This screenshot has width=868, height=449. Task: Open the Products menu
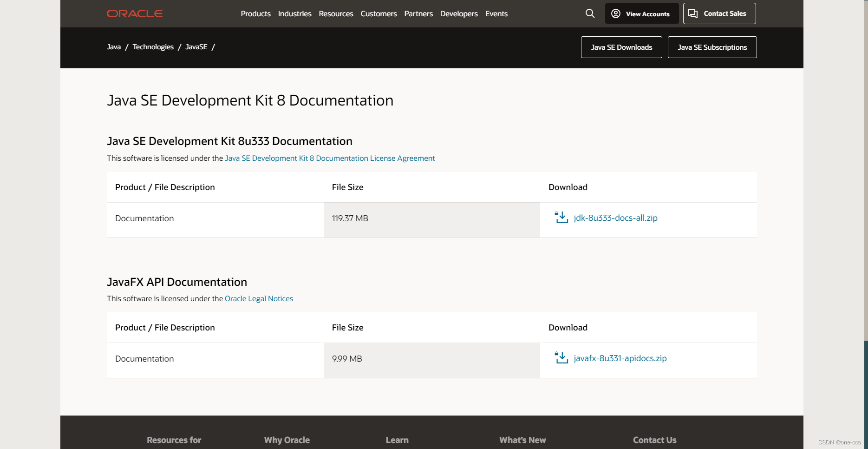[255, 13]
